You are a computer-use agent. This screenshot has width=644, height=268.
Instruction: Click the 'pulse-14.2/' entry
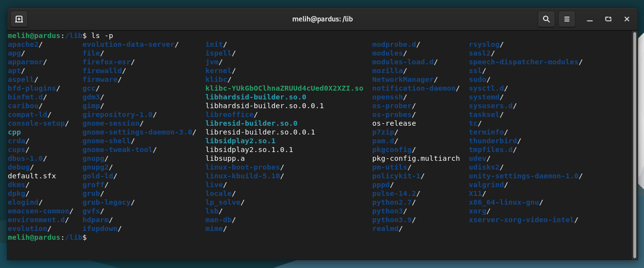(x=396, y=193)
